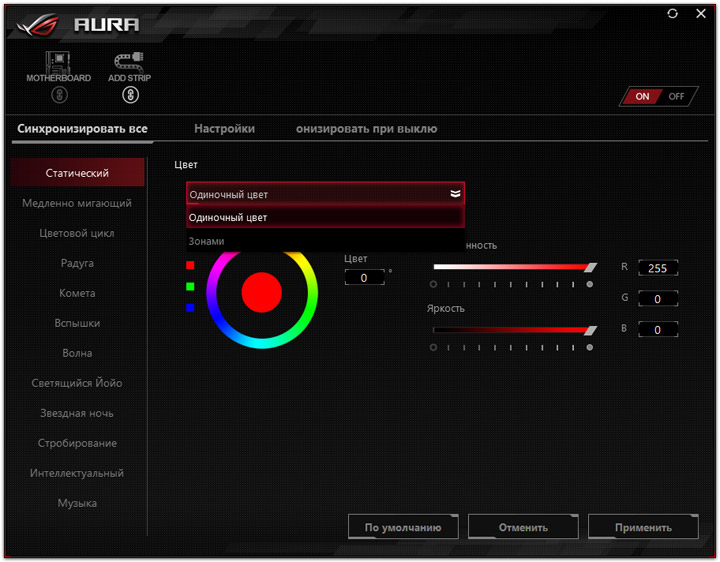Open the онизировать при выклю tab
The image size is (720, 562).
(366, 129)
